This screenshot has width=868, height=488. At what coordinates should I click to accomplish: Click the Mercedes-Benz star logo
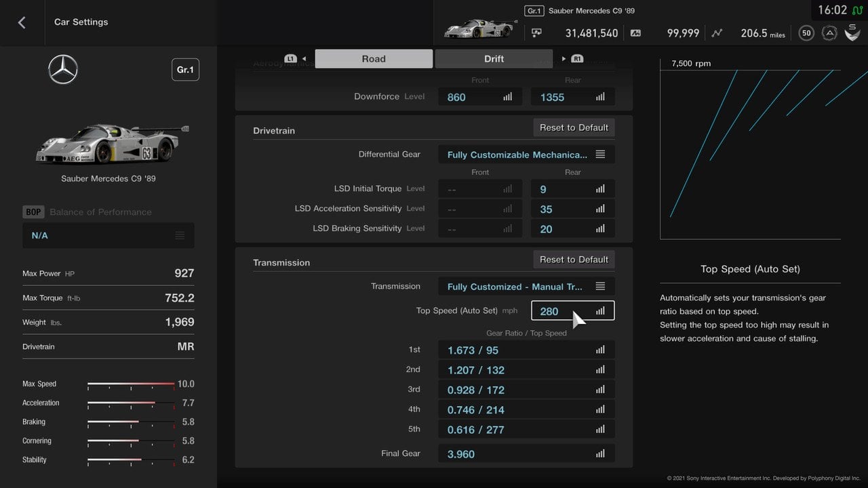click(x=63, y=70)
